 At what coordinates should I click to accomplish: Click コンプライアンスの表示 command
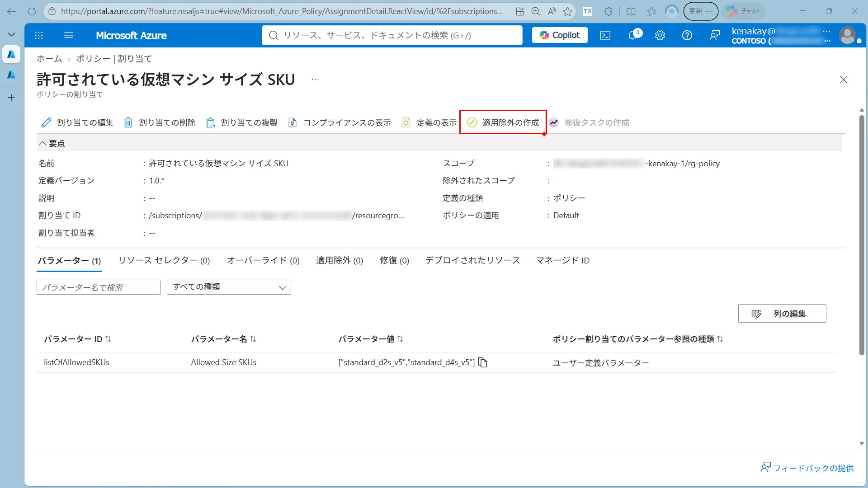pos(340,122)
